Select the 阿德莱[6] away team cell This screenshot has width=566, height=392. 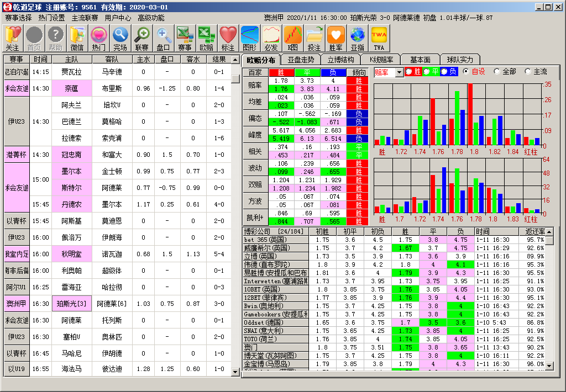tap(112, 304)
